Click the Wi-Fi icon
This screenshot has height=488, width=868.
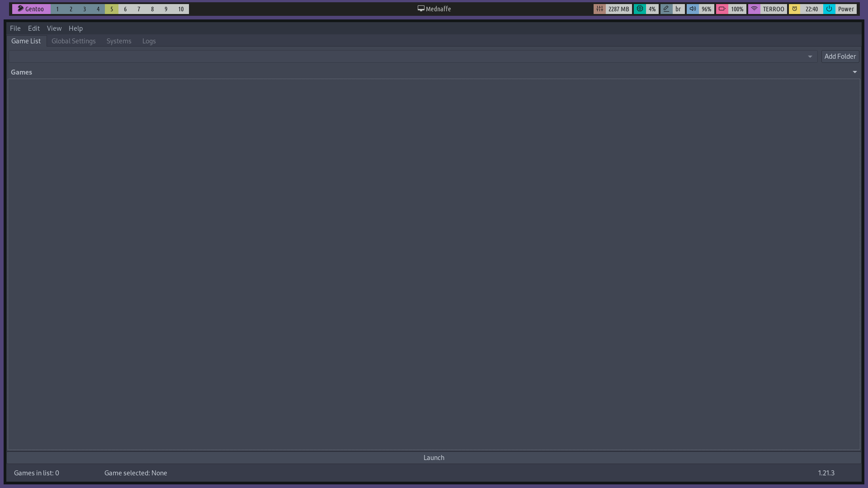754,9
